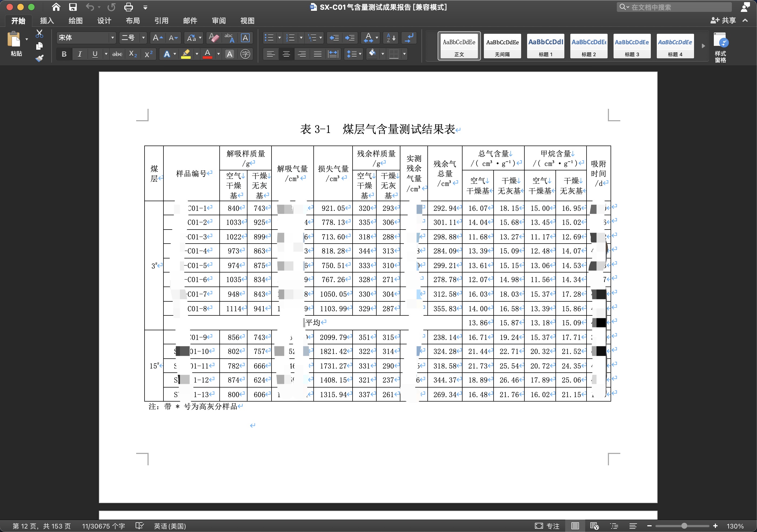Open the font size dropdown (二号)
Screen dimensions: 757x532
(143, 38)
